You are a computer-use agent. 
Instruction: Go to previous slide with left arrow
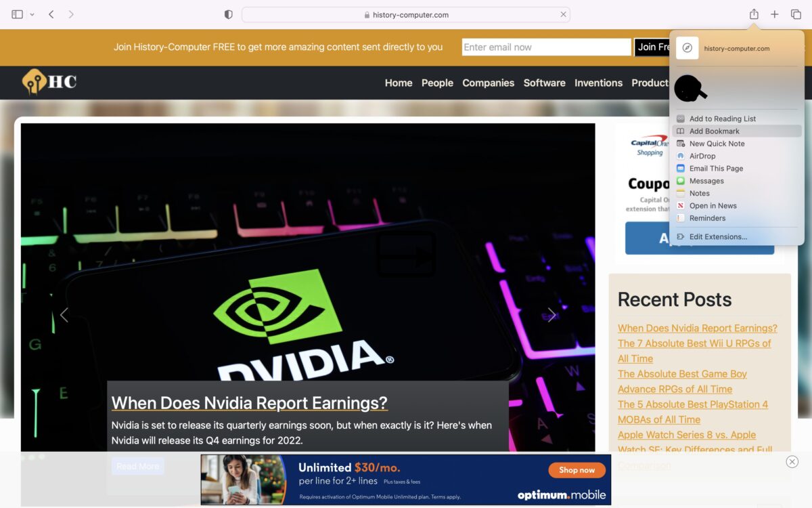64,315
